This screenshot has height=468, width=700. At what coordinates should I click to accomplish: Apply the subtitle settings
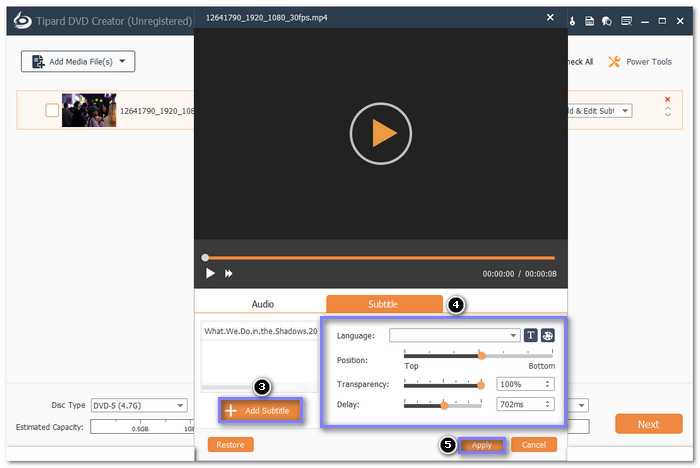482,445
